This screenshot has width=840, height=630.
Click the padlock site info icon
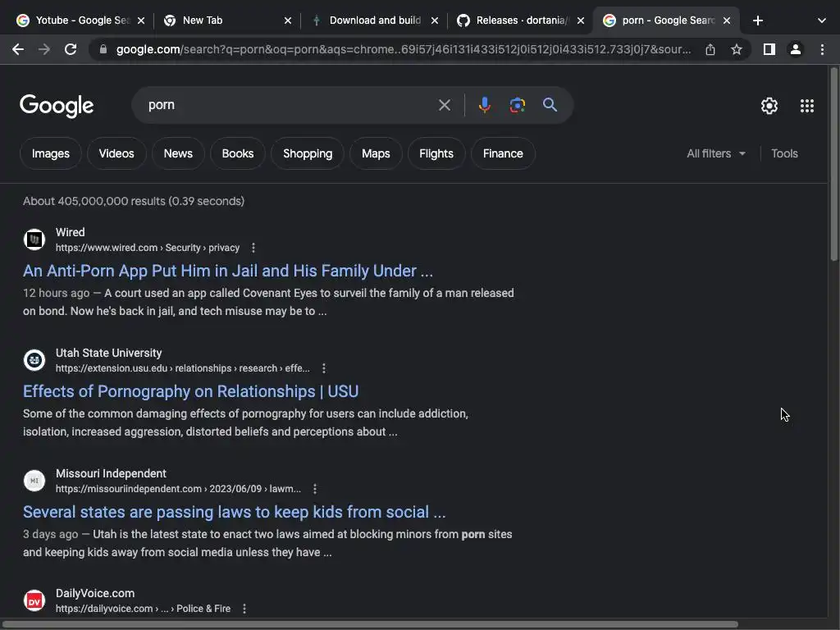tap(103, 49)
